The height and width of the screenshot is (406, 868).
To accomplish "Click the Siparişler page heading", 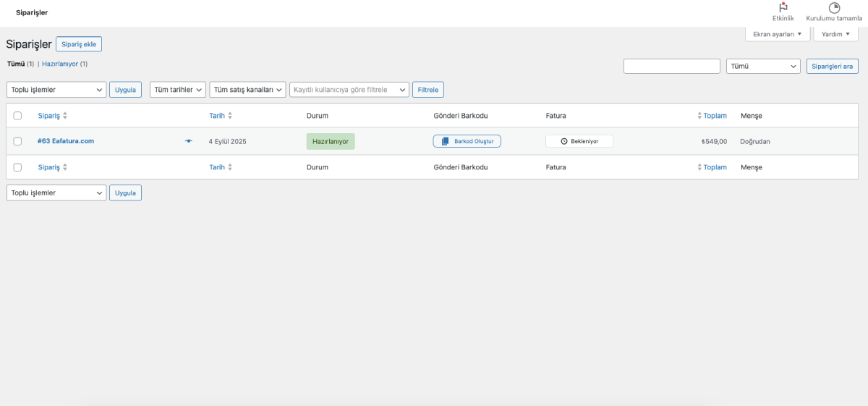I will [29, 44].
